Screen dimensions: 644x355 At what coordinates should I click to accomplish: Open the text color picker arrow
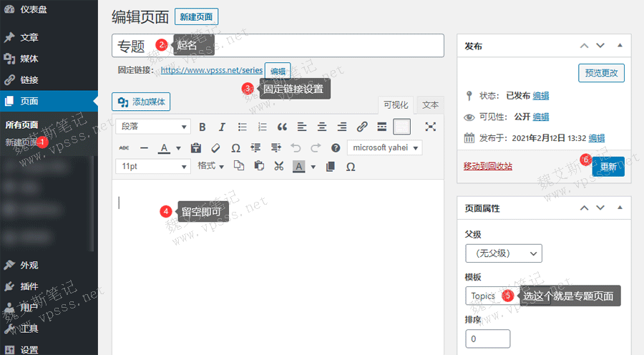point(177,148)
